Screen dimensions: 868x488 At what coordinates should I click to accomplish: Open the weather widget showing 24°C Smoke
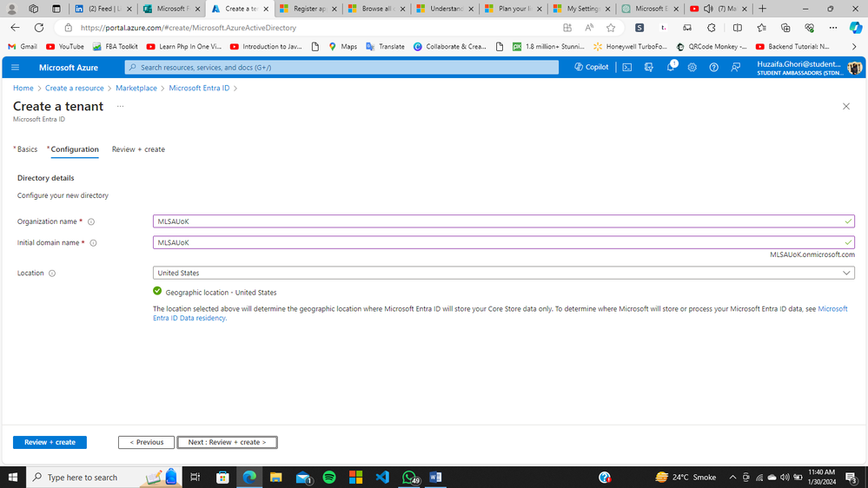[686, 477]
